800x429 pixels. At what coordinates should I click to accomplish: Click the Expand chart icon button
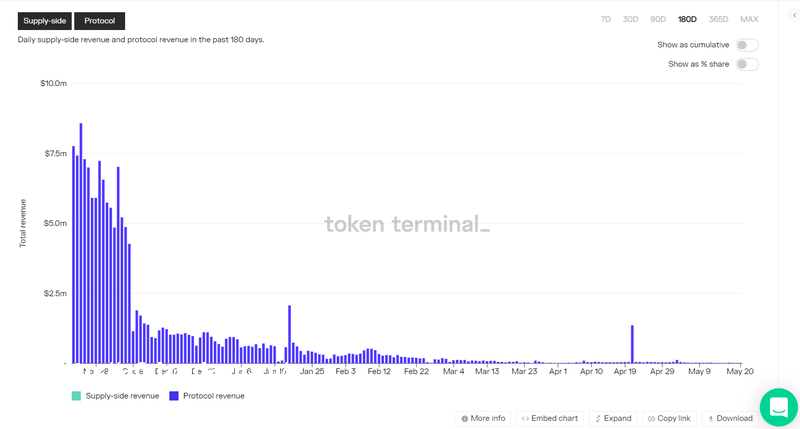point(597,418)
